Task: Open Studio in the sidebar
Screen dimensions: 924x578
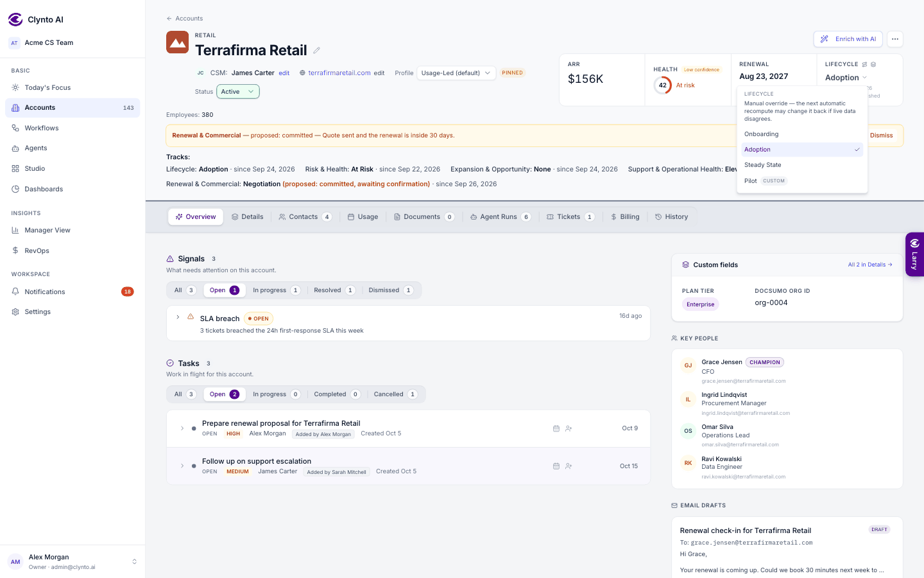Action: (x=73, y=168)
